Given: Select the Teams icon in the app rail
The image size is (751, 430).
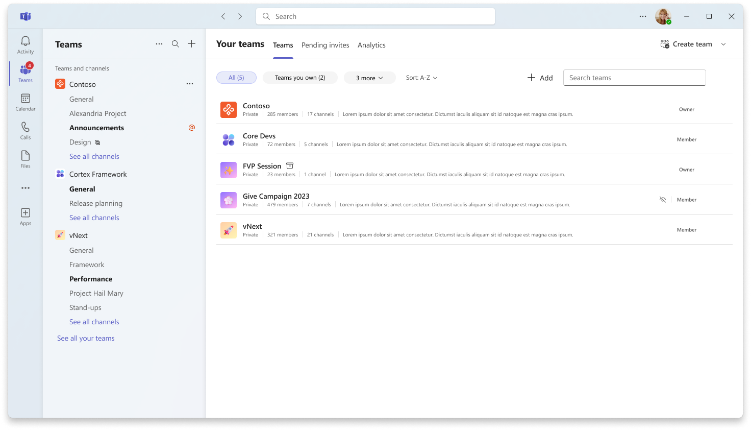Looking at the screenshot, I should pos(25,69).
